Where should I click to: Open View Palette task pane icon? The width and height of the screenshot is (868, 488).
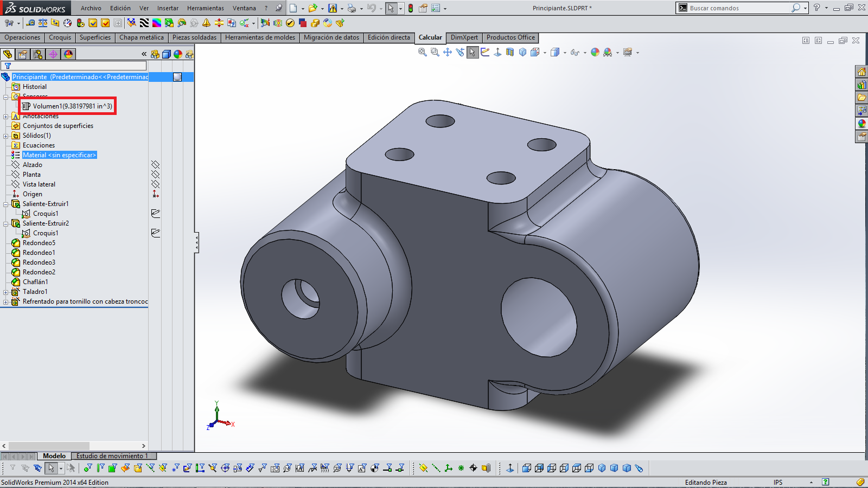(861, 111)
